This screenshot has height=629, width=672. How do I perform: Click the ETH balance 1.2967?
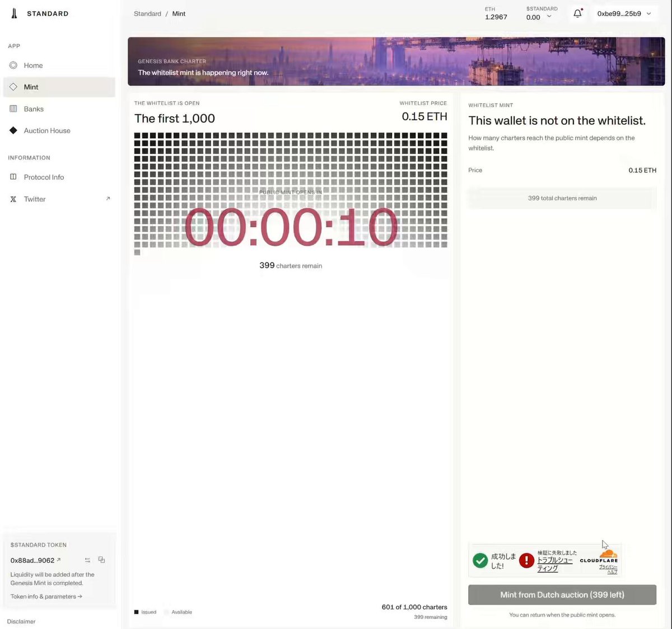(496, 17)
